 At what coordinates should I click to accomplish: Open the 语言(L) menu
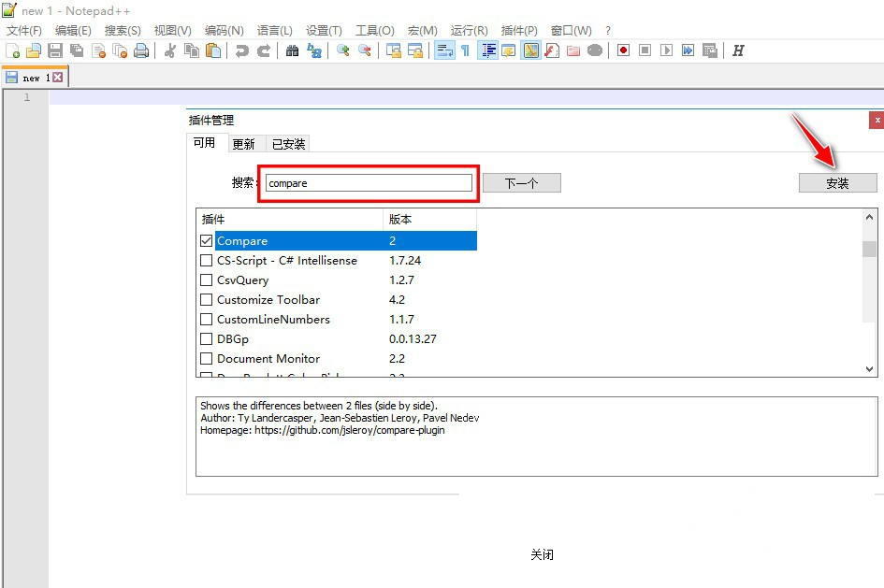click(275, 31)
